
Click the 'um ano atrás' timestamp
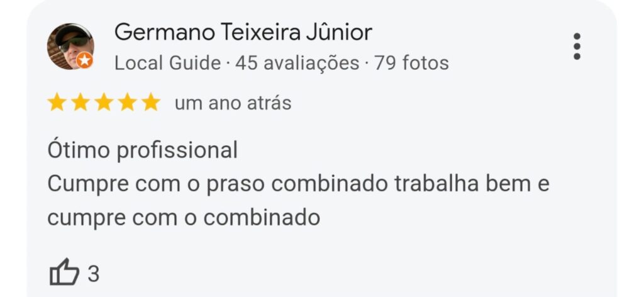click(233, 103)
